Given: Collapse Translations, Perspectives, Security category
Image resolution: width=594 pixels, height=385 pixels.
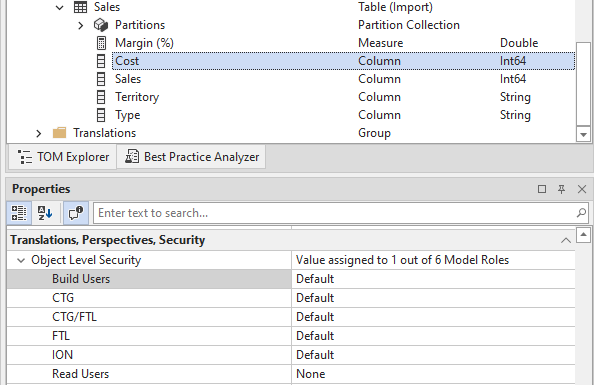Looking at the screenshot, I should click(x=566, y=240).
